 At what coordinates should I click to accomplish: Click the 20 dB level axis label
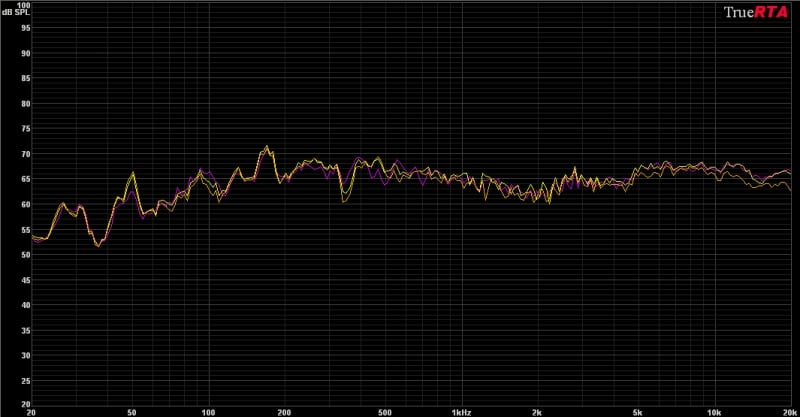click(x=25, y=405)
